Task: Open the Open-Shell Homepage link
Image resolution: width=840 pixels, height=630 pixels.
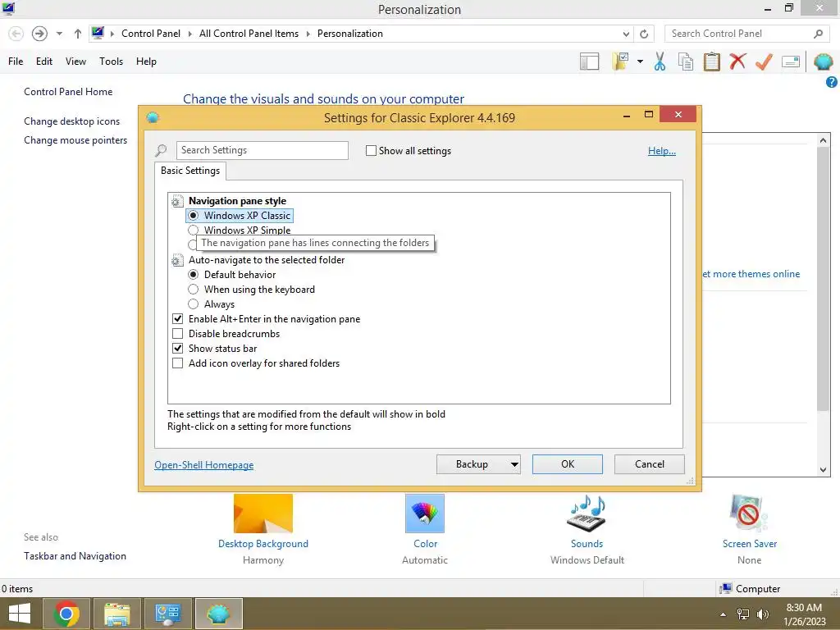Action: (204, 465)
